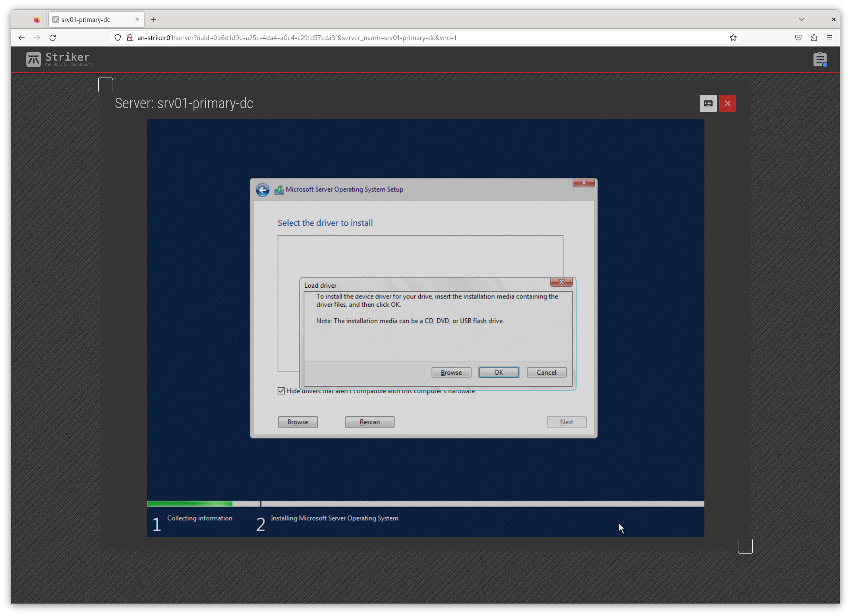Open the clipboard jobs icon in Striker header
The height and width of the screenshot is (616, 851).
[x=820, y=59]
